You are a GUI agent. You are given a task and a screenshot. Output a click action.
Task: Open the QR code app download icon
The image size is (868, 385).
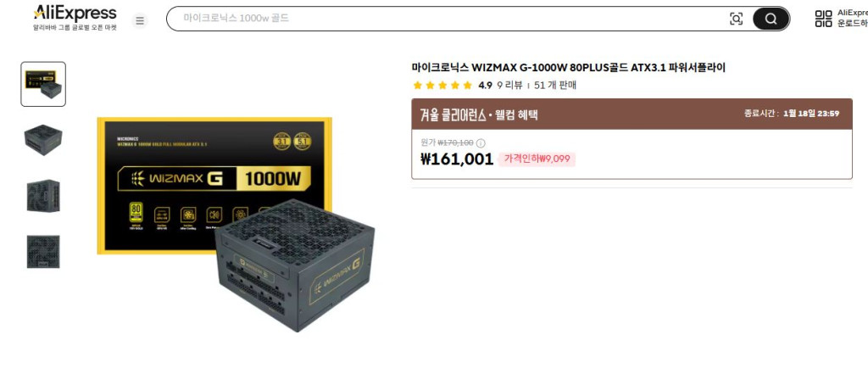click(x=823, y=19)
